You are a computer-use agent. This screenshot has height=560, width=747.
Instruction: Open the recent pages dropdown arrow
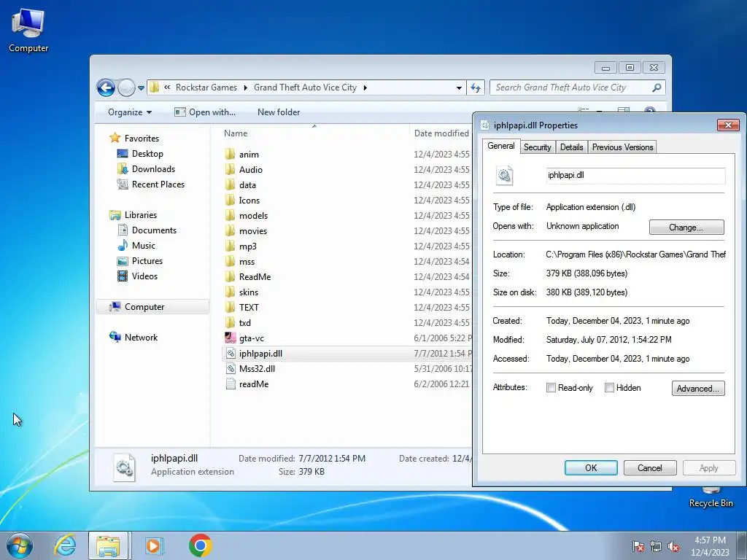(141, 88)
